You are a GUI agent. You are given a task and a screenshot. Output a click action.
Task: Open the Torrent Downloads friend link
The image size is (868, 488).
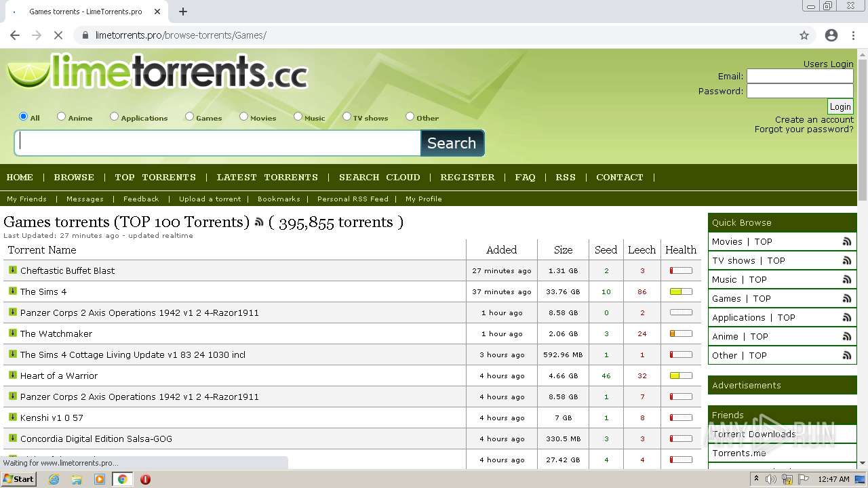tap(754, 434)
